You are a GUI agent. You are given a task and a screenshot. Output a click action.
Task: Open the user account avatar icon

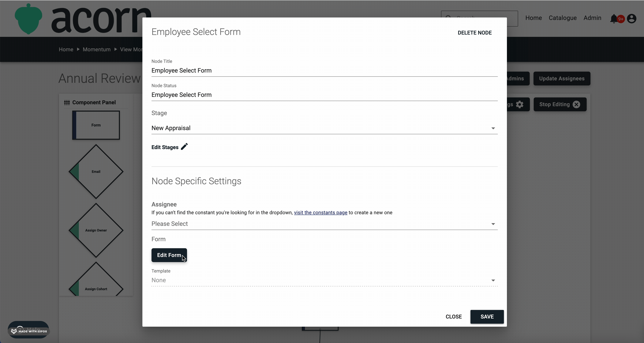(631, 19)
